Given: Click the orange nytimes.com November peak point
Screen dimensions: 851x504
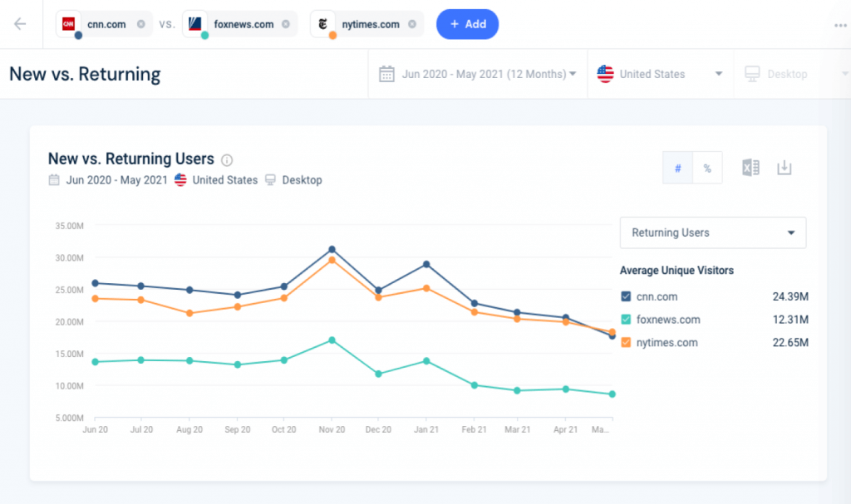Looking at the screenshot, I should pyautogui.click(x=330, y=261).
